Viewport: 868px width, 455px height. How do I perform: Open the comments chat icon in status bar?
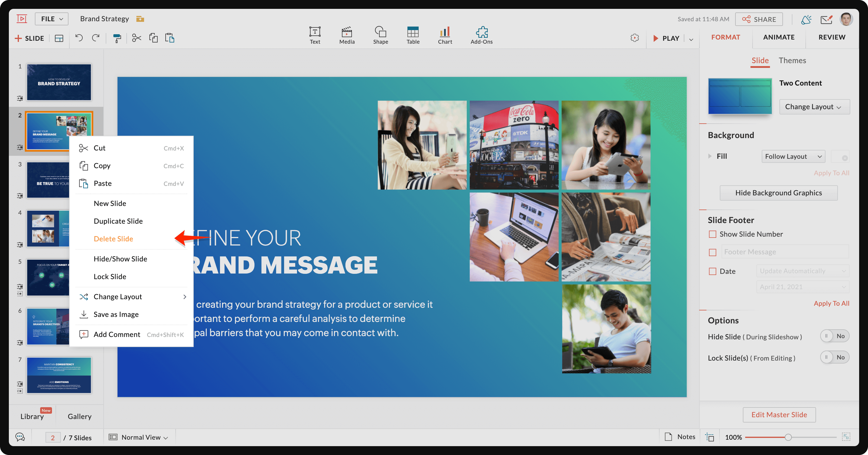coord(20,437)
